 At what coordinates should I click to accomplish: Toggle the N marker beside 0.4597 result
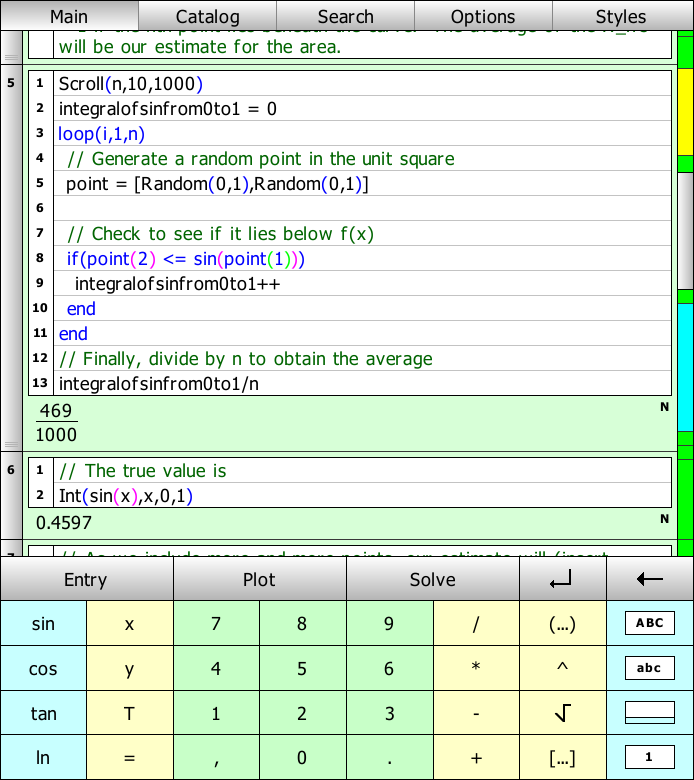664,519
